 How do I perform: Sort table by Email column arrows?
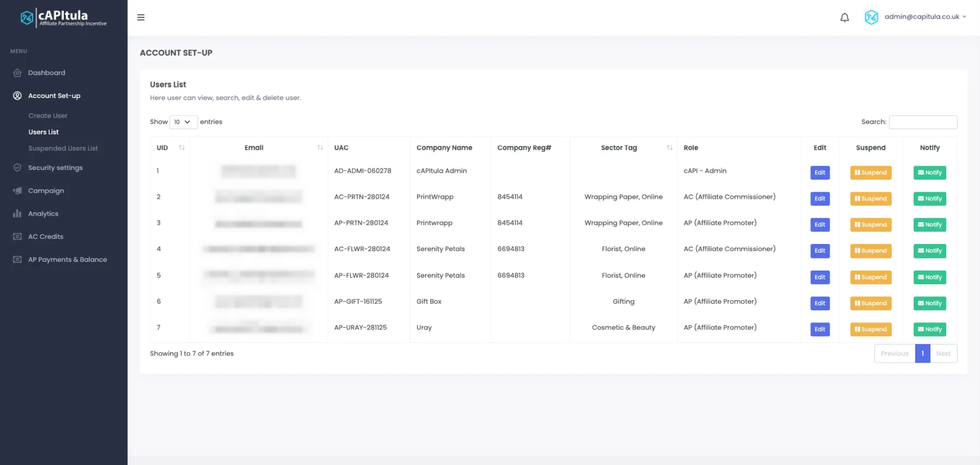pyautogui.click(x=320, y=148)
